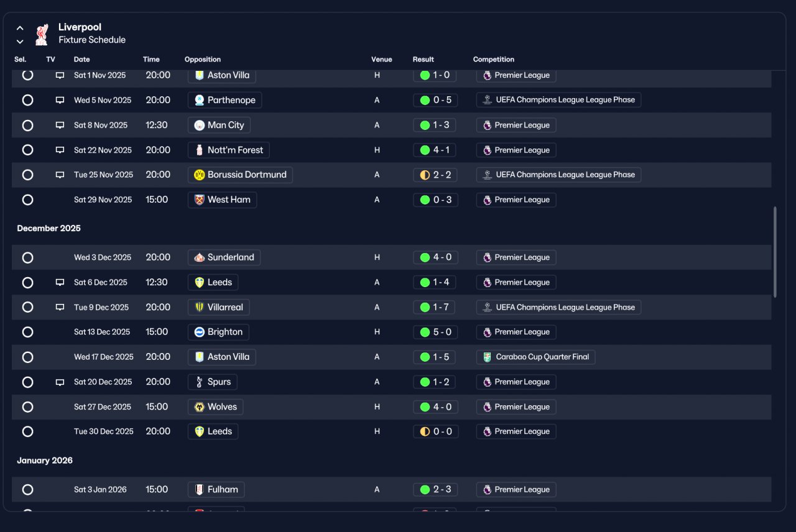
Task: Click the Wolves club badge icon
Action: [x=200, y=406]
